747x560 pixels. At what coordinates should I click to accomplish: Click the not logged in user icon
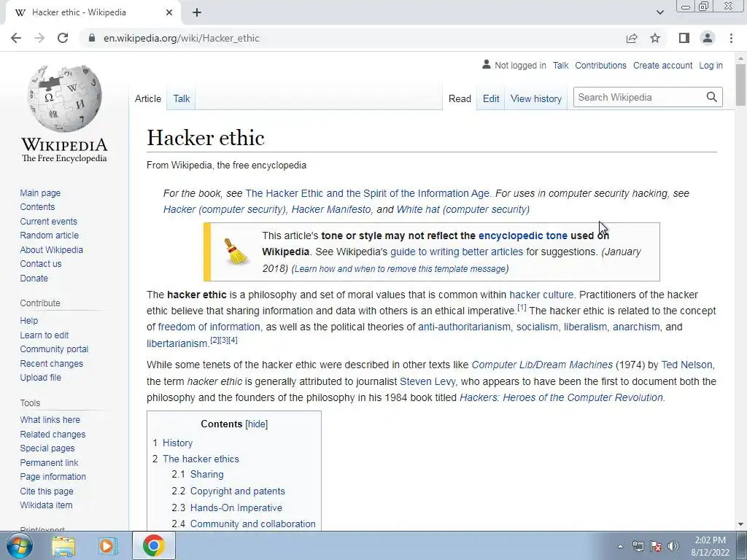(487, 65)
